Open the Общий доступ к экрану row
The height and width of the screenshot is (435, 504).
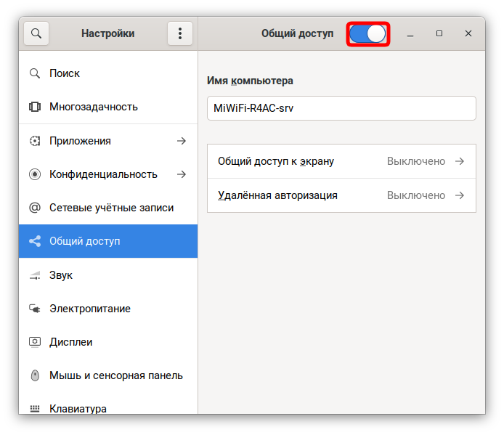[276, 161]
